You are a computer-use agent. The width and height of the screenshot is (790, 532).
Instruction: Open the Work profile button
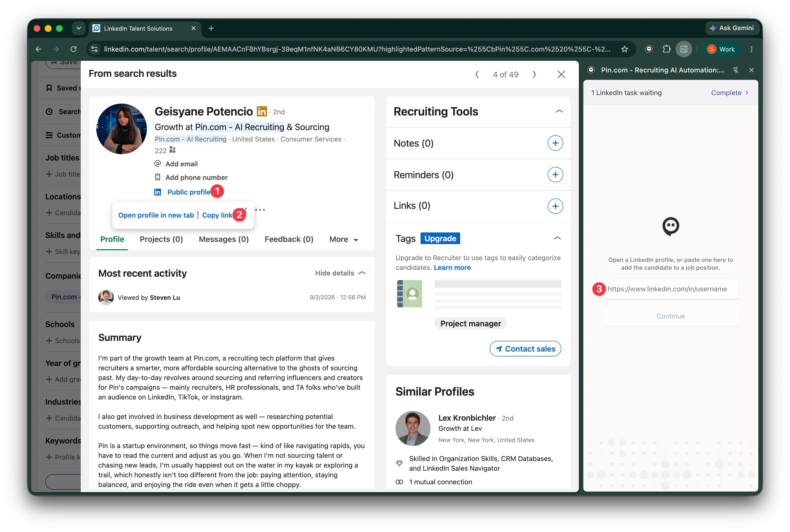tap(721, 49)
